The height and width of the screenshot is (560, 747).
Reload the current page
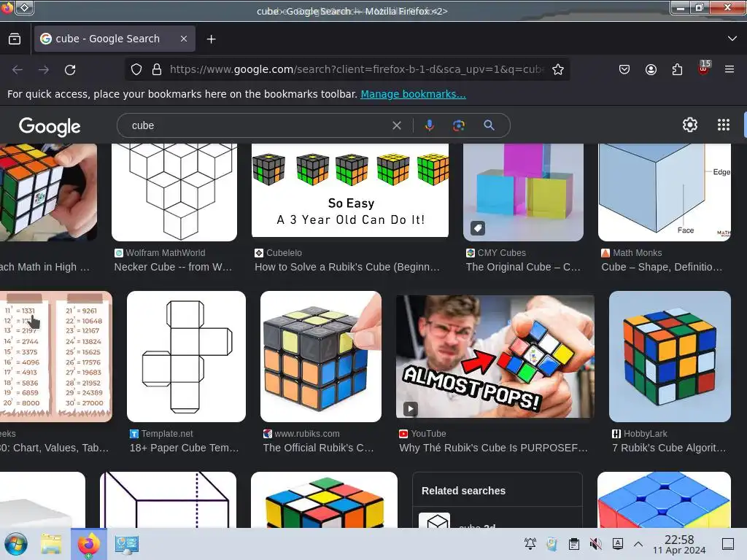pos(70,70)
